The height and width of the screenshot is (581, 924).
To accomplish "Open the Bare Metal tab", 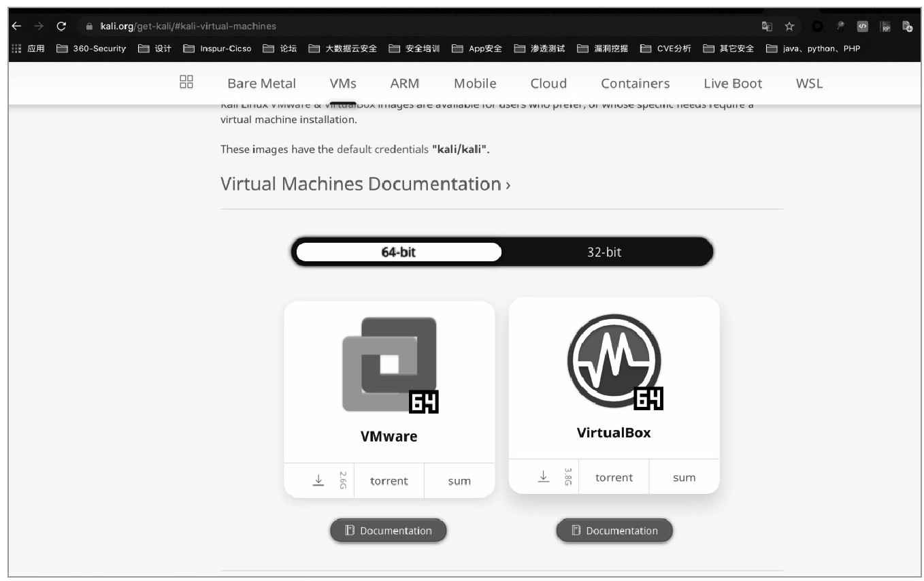I will click(x=262, y=84).
